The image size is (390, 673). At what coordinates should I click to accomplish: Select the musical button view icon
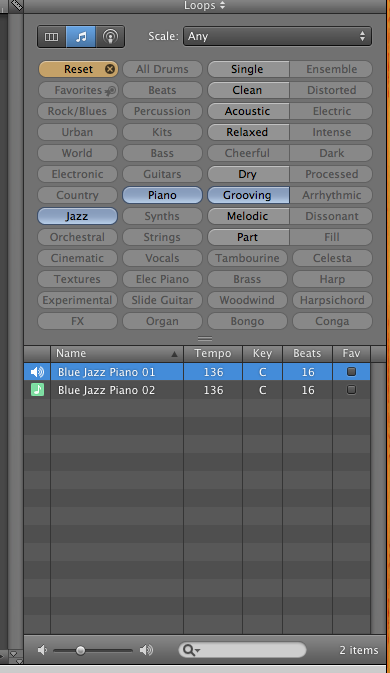pyautogui.click(x=81, y=36)
